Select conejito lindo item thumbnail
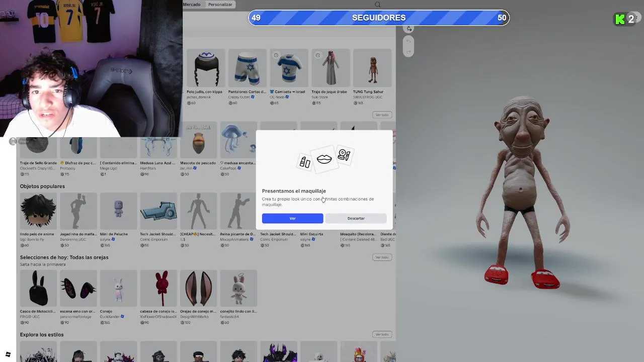The image size is (644, 362). [x=238, y=288]
